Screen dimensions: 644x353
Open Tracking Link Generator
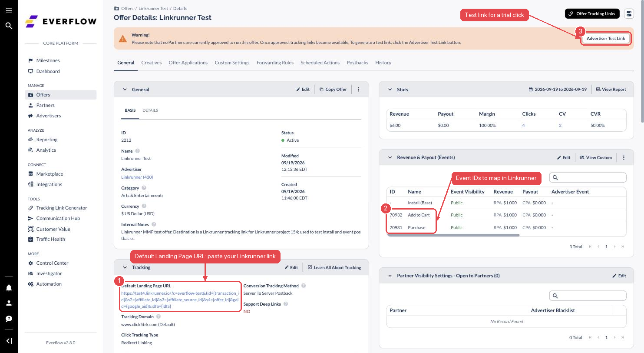[61, 208]
